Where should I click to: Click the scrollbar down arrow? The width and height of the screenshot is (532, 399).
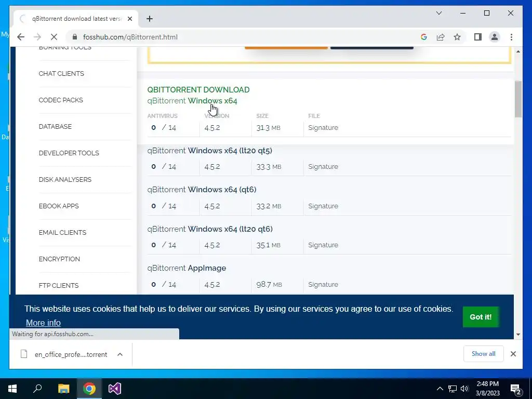click(x=518, y=334)
